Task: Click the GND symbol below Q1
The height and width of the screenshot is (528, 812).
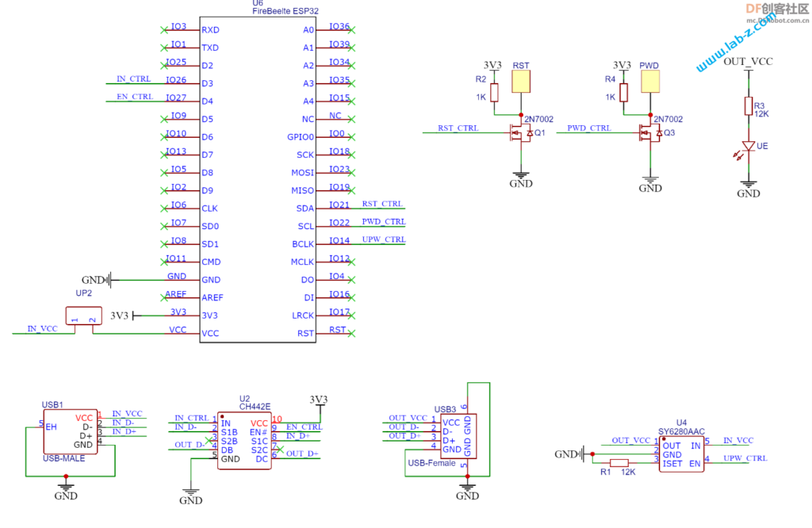Action: pos(521,179)
